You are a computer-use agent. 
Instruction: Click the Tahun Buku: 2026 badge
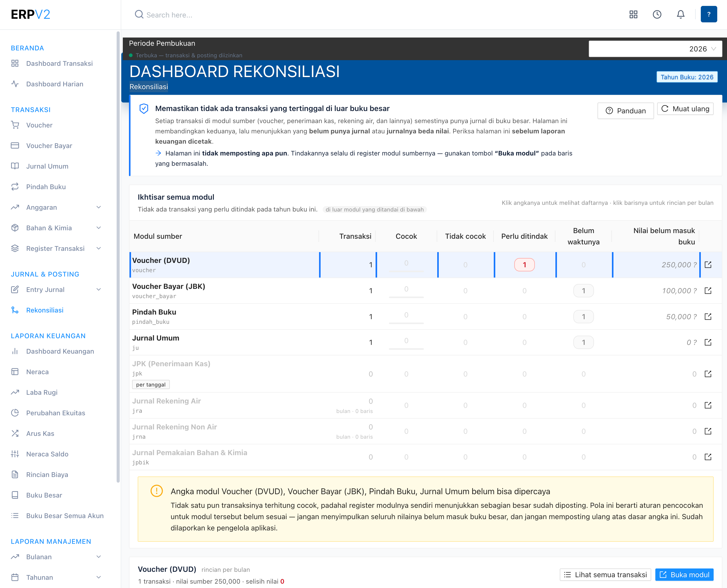687,77
